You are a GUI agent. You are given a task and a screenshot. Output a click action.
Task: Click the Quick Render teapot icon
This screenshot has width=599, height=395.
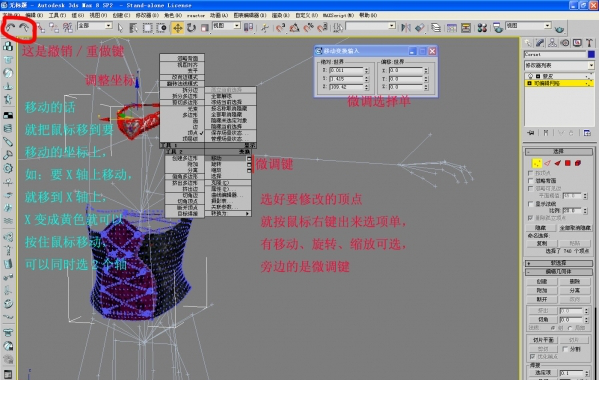[559, 29]
